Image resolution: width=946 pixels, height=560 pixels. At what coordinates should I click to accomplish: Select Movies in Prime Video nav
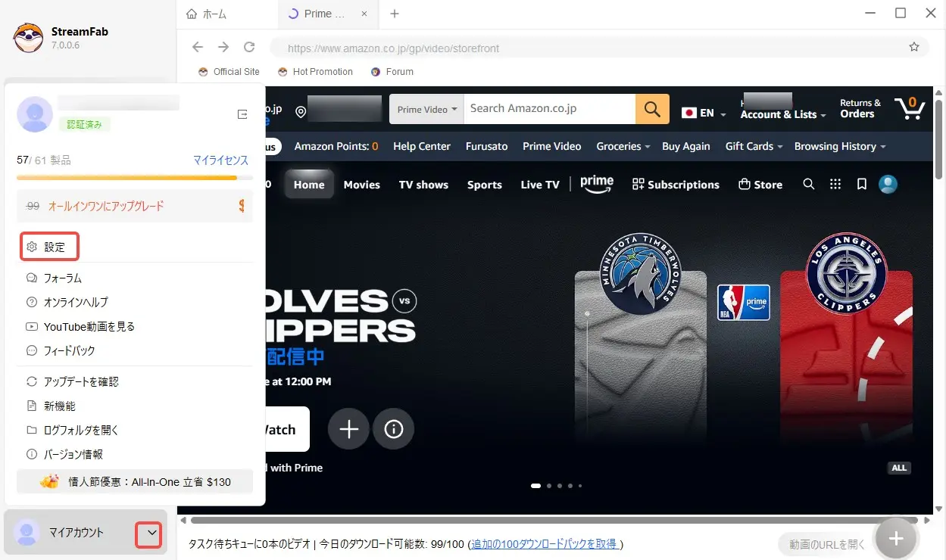point(362,185)
